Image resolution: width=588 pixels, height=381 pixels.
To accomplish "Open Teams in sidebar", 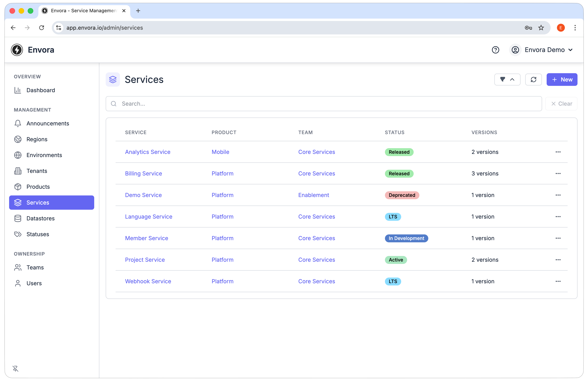I will tap(52, 267).
